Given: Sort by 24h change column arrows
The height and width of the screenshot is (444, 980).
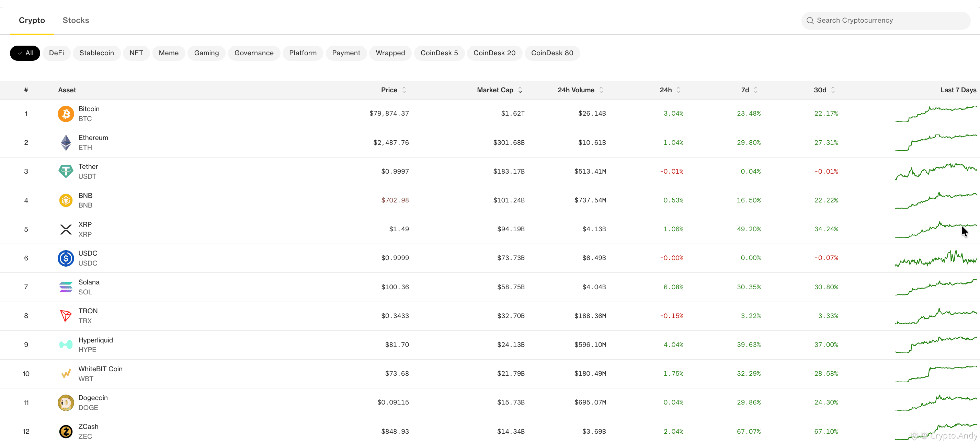Looking at the screenshot, I should point(678,90).
